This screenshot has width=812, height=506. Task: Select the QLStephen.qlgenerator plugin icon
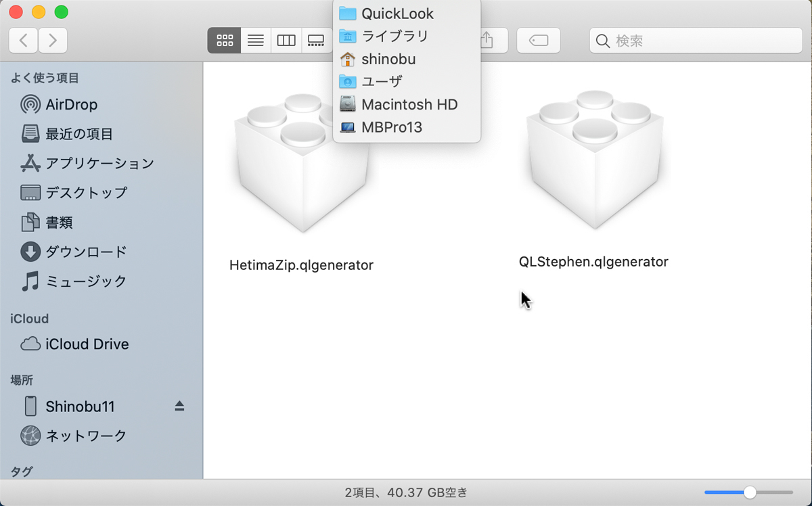595,160
